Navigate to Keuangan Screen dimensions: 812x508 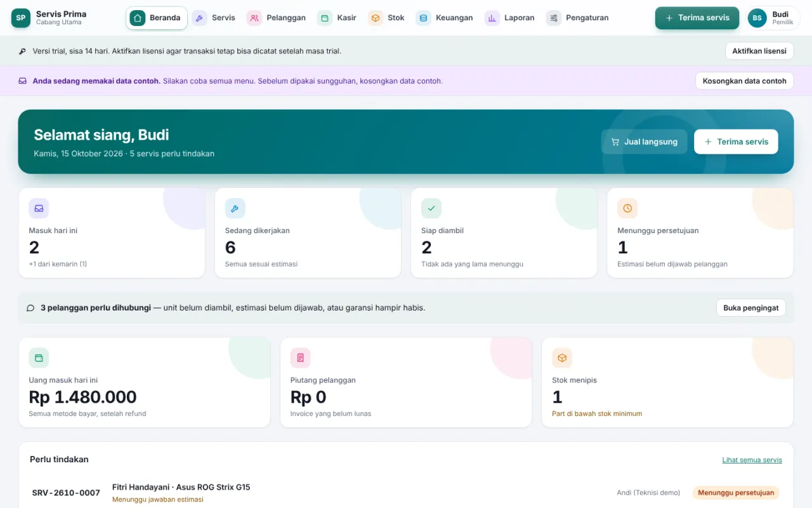(x=445, y=18)
